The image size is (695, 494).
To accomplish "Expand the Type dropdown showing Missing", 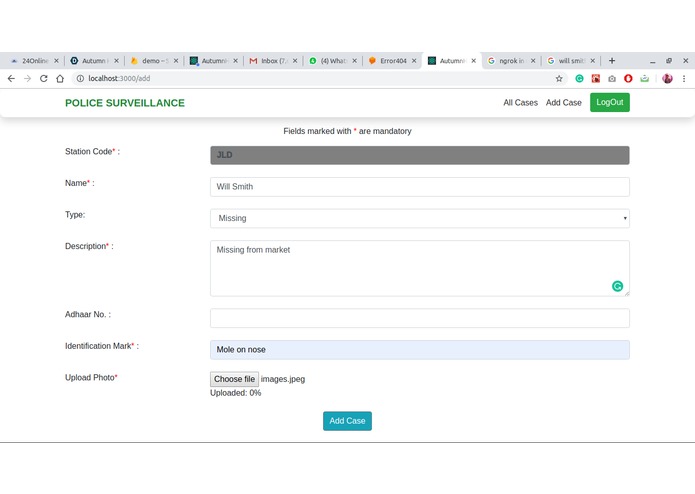I will [420, 218].
